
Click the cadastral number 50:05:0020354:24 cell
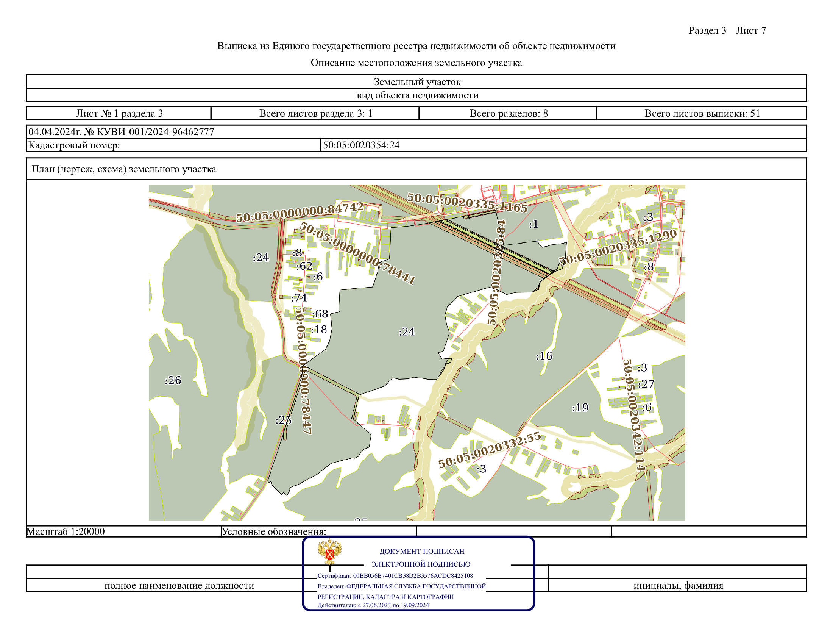pyautogui.click(x=361, y=145)
